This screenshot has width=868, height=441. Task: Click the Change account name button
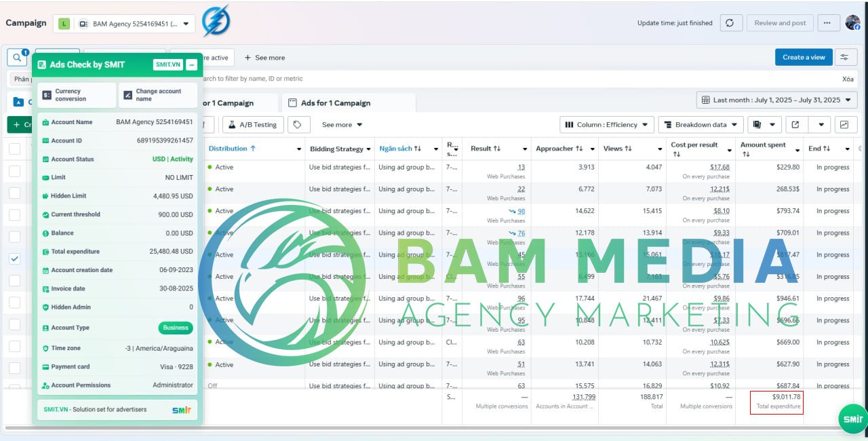click(157, 95)
